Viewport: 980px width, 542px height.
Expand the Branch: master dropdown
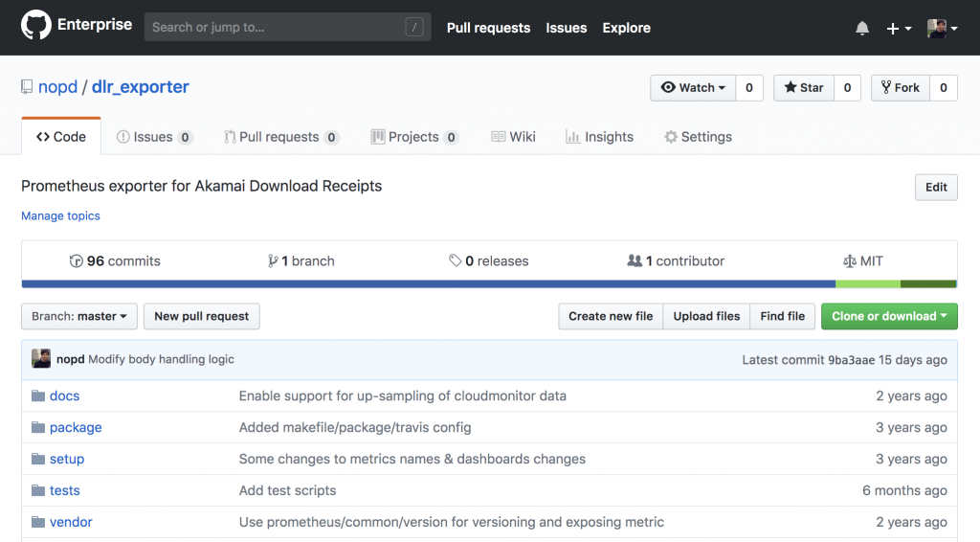coord(79,316)
